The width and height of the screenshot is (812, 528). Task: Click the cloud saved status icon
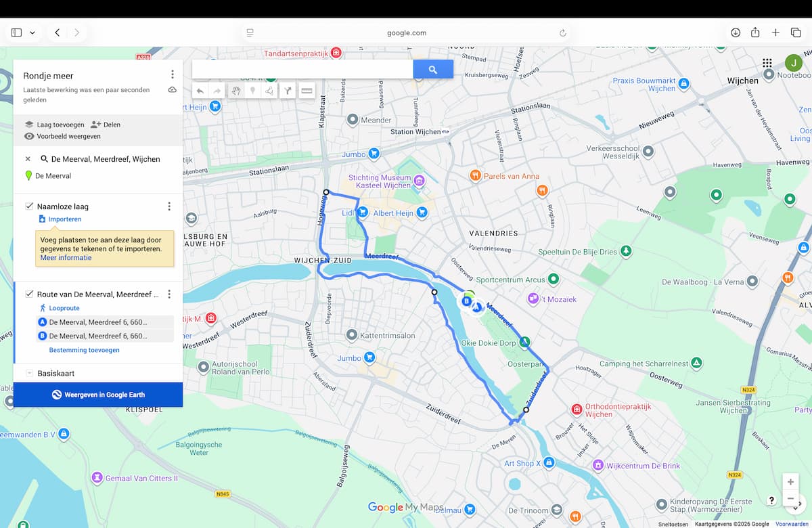[x=173, y=90]
